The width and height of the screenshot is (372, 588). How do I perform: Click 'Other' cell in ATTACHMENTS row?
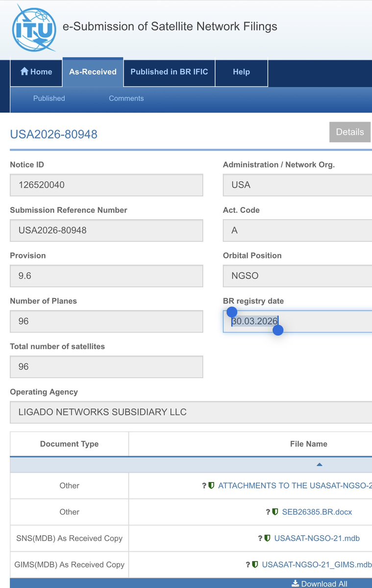pos(69,486)
